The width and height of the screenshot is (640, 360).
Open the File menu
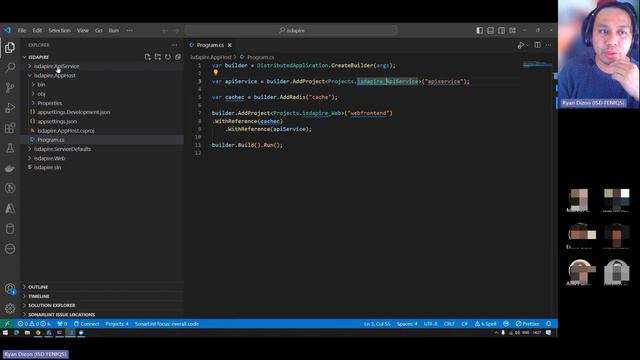click(22, 31)
